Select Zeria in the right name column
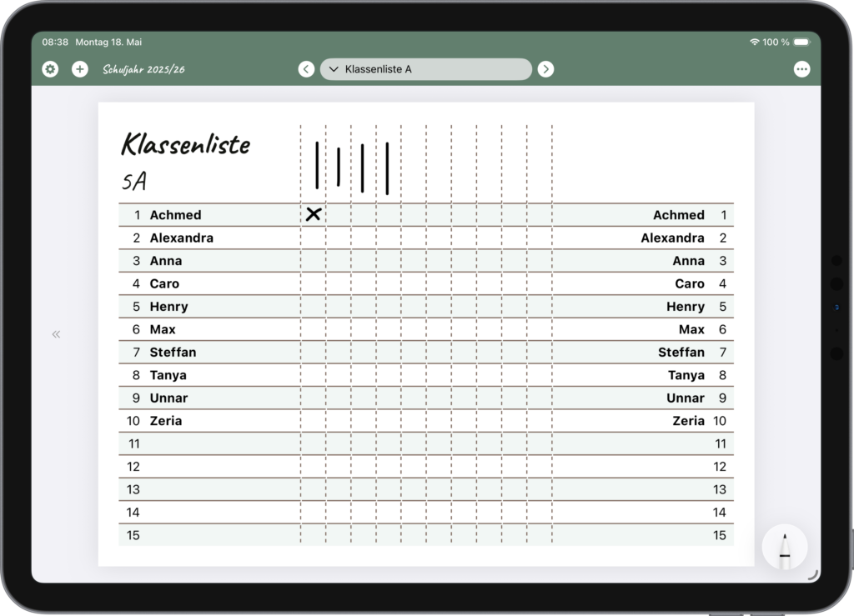Viewport: 854px width, 616px height. (x=688, y=421)
